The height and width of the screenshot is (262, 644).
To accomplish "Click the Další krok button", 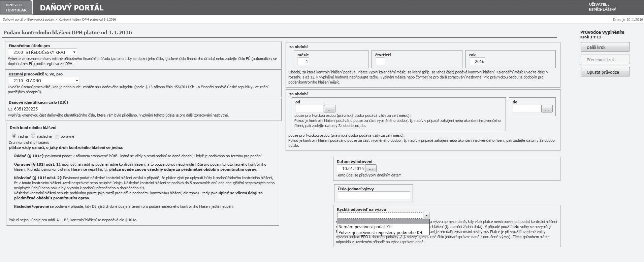I will pyautogui.click(x=605, y=47).
